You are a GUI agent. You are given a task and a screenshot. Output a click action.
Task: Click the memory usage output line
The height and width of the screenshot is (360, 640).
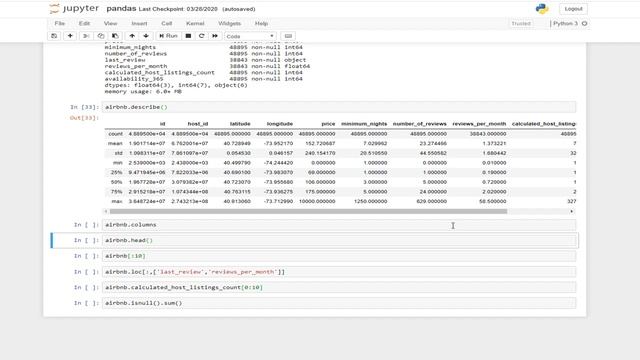tap(143, 91)
